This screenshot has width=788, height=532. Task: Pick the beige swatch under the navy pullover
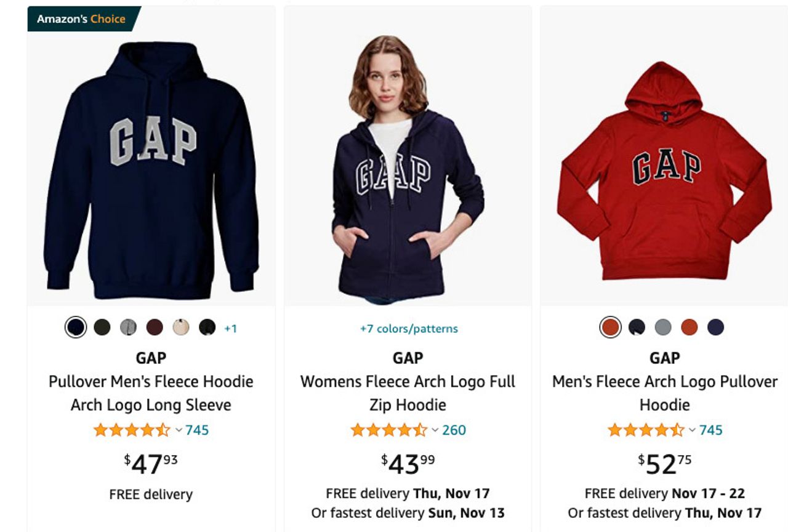181,328
